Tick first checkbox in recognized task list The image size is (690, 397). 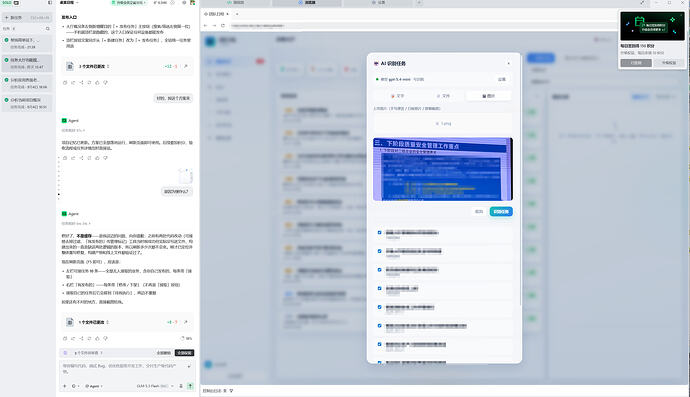point(379,232)
